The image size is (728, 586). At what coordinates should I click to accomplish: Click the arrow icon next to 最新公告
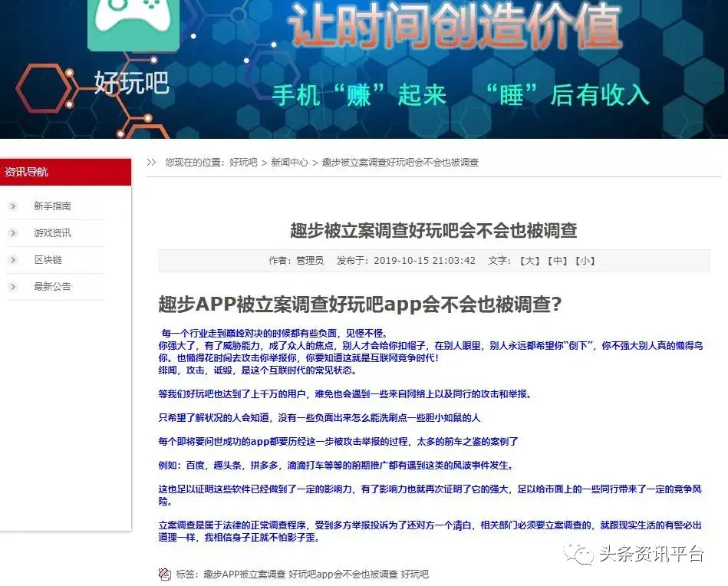(12, 287)
